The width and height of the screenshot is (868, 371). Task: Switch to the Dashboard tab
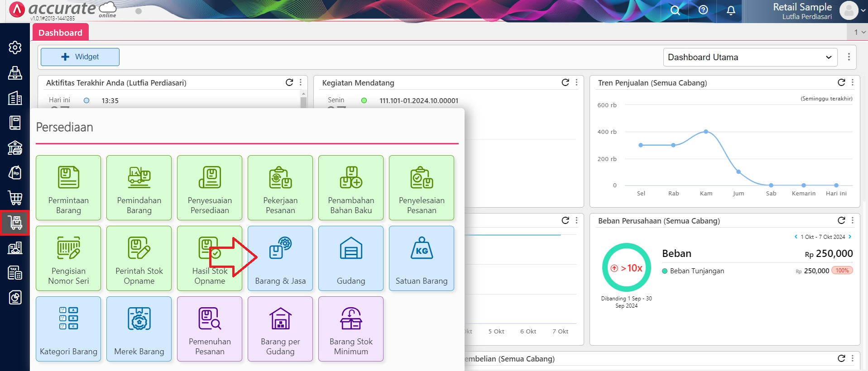[x=60, y=33]
